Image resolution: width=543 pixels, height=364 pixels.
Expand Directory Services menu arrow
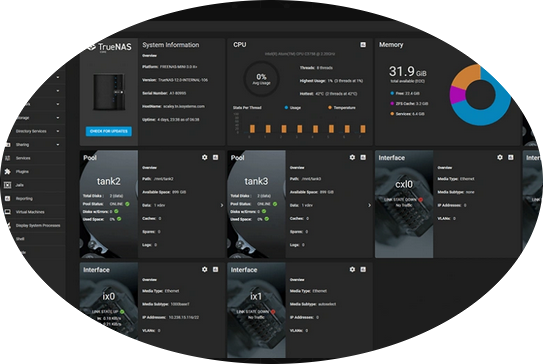point(58,131)
